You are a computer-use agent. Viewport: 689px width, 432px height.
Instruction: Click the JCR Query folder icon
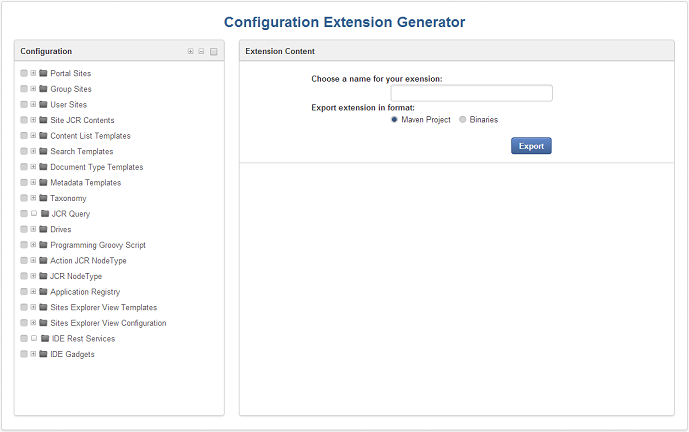tap(45, 214)
